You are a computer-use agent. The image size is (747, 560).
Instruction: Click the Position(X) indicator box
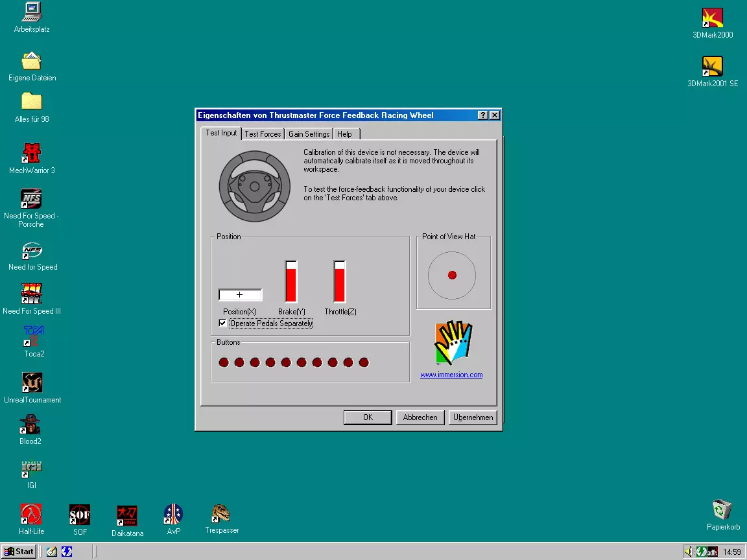pyautogui.click(x=240, y=295)
